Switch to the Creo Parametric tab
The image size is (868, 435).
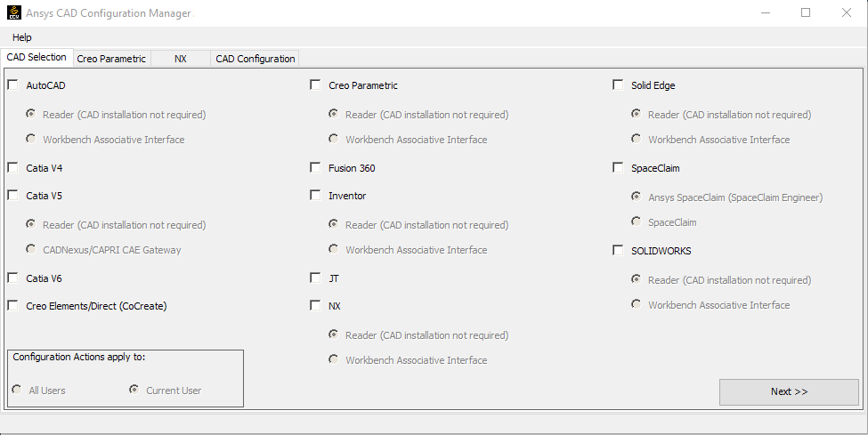point(111,59)
